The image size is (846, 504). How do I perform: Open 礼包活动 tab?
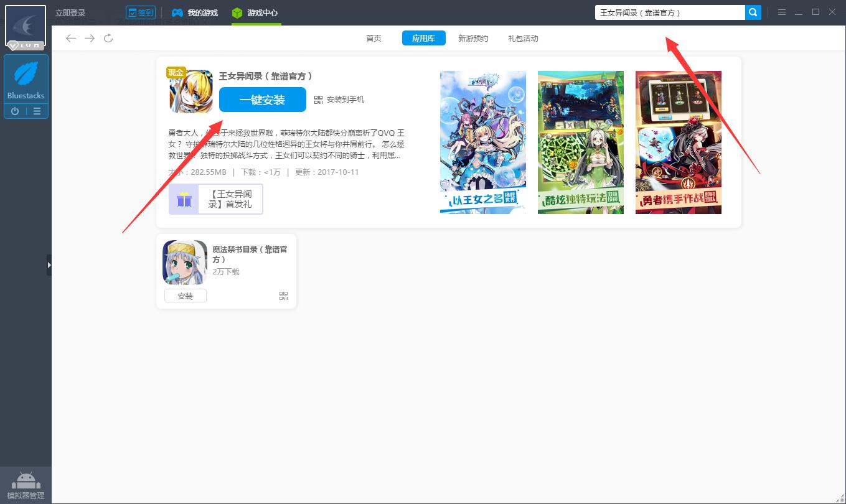click(x=523, y=39)
